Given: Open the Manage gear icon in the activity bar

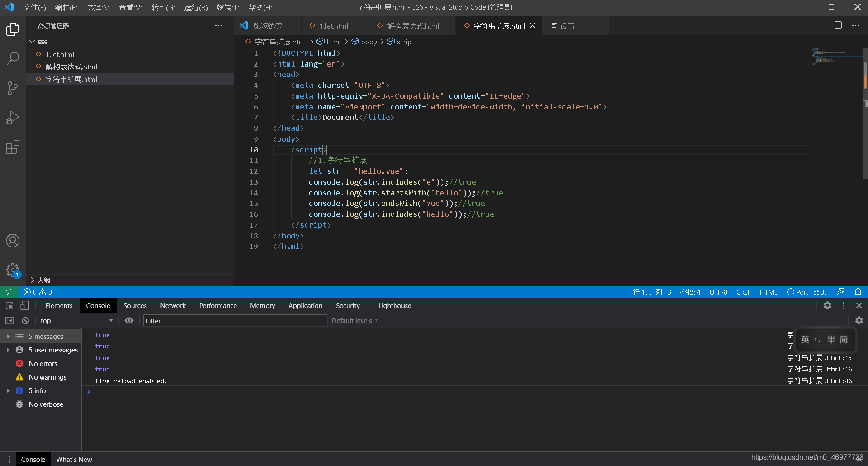Looking at the screenshot, I should (x=13, y=271).
